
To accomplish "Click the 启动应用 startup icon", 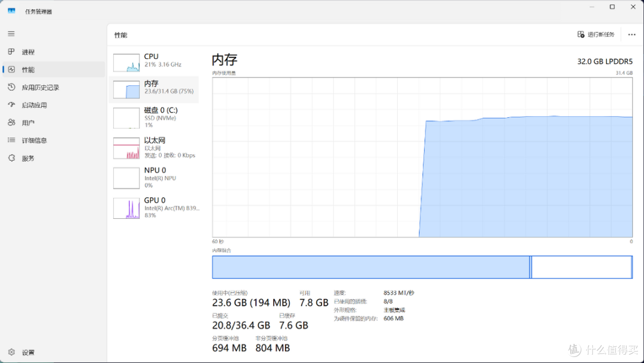I will 11,105.
